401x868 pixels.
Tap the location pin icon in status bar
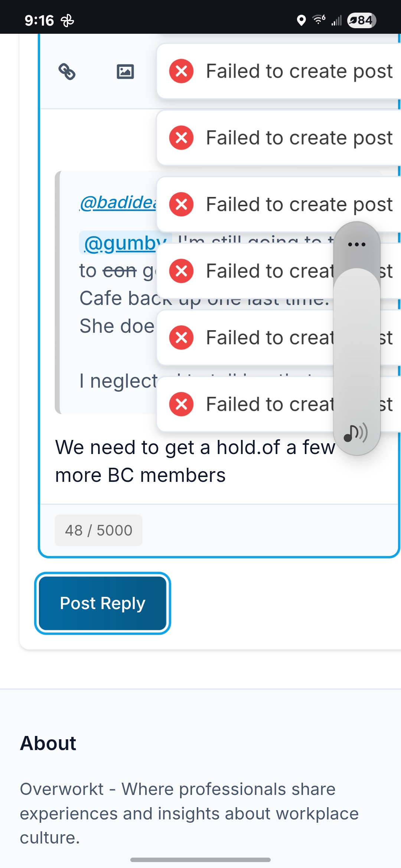pos(301,20)
